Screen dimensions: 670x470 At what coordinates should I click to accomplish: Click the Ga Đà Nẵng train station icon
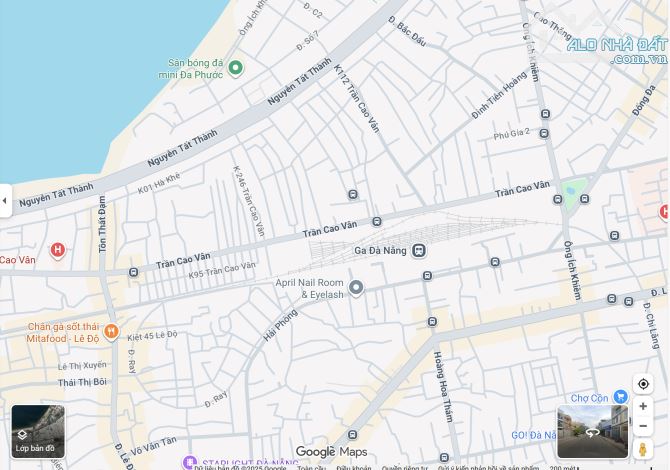(420, 250)
